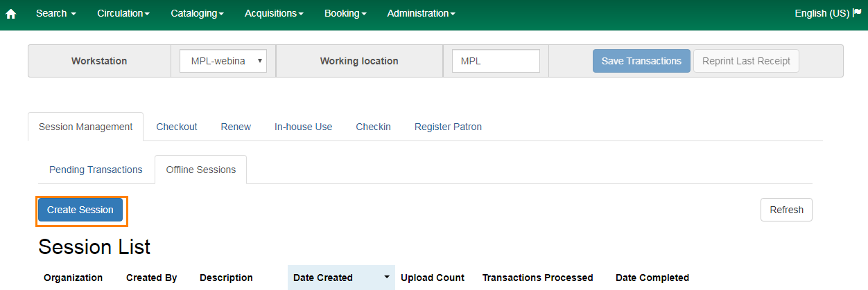This screenshot has width=868, height=290.
Task: Click Reprint Last Receipt button
Action: (x=746, y=61)
